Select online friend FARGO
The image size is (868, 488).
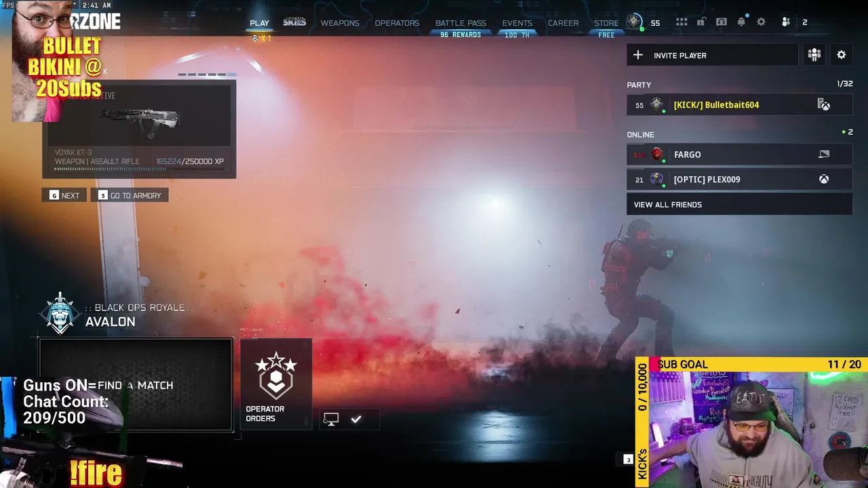point(739,155)
